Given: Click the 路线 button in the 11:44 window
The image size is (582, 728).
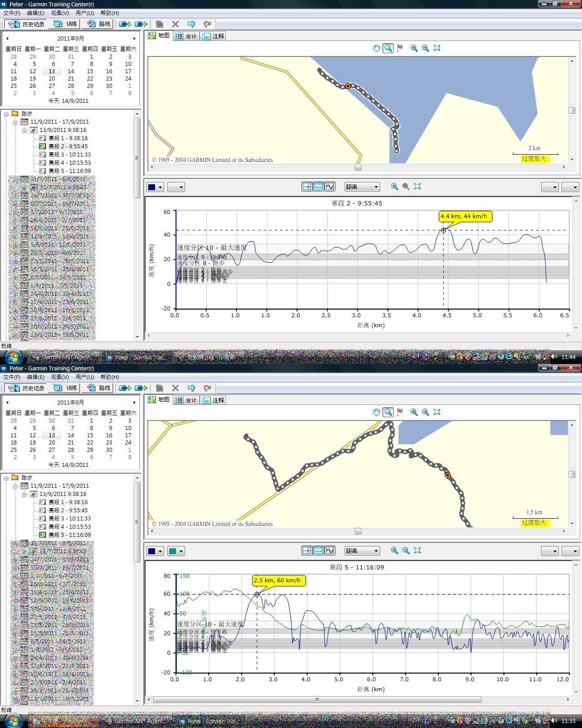Looking at the screenshot, I should [99, 24].
